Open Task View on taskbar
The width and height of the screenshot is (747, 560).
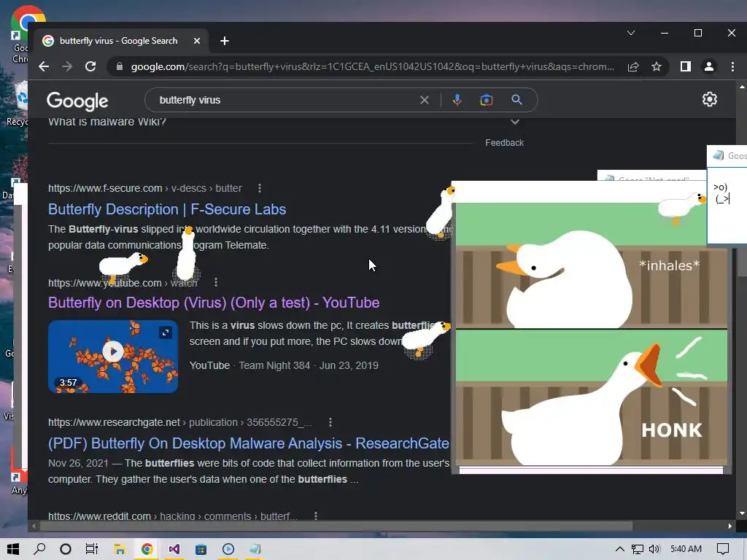[91, 549]
